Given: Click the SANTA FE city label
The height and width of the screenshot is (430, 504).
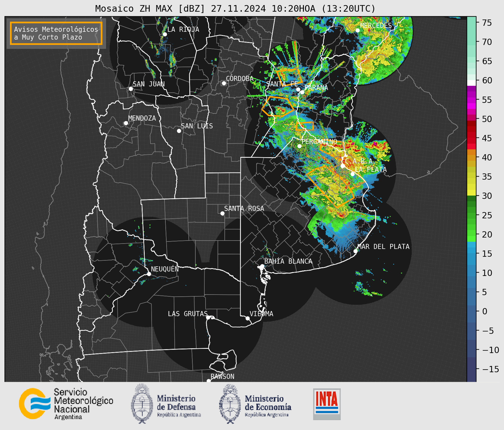Looking at the screenshot, I should pyautogui.click(x=282, y=84).
